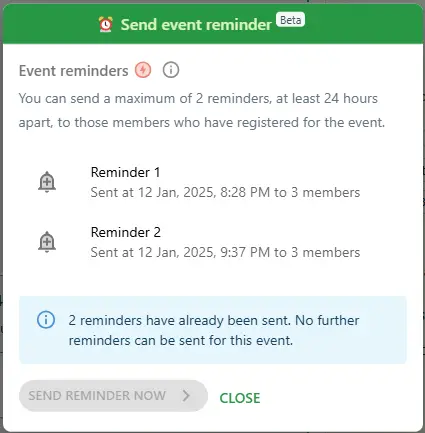Click the blue info icon in notice
This screenshot has height=433, width=425.
(x=46, y=320)
